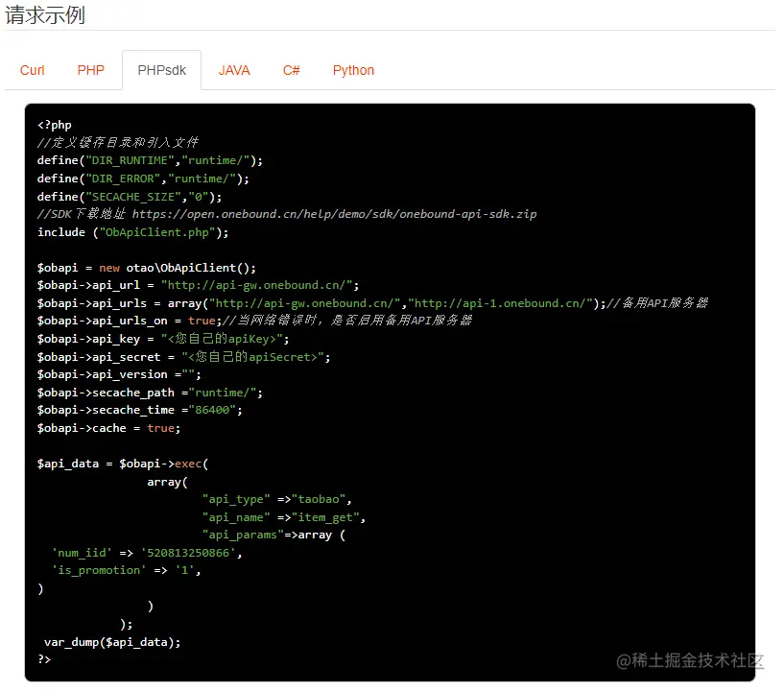The height and width of the screenshot is (691, 784).
Task: Click the $api_data exec( line
Action: coord(123,464)
